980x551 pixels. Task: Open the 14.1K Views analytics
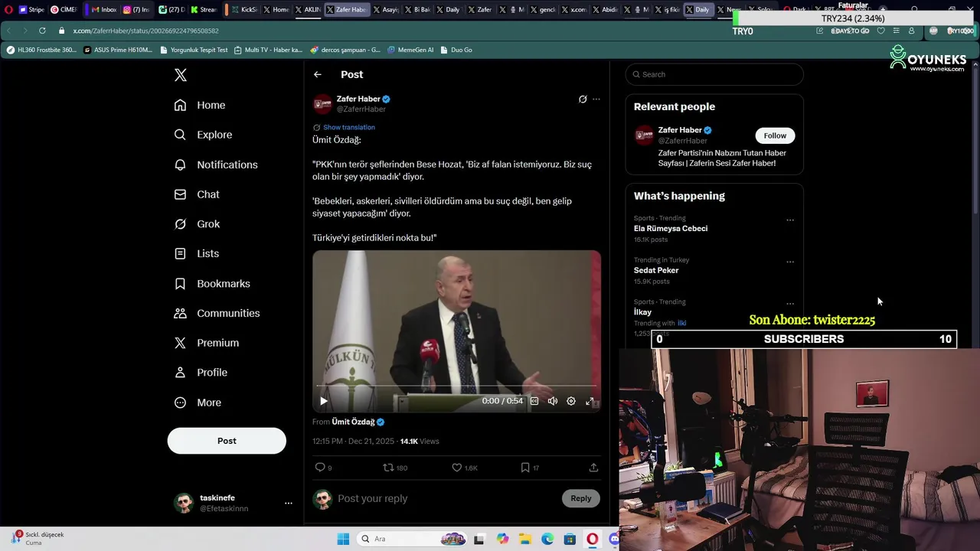[420, 442]
